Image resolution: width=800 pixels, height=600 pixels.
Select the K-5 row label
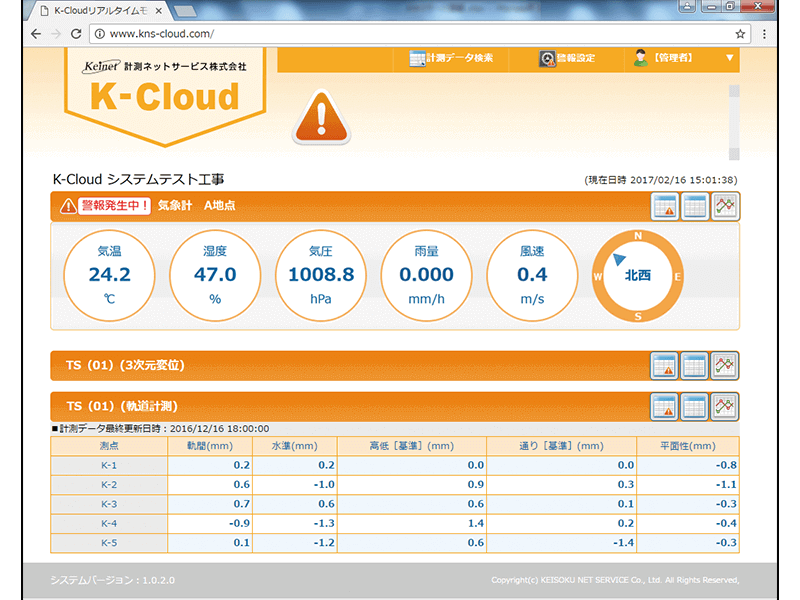pos(109,543)
